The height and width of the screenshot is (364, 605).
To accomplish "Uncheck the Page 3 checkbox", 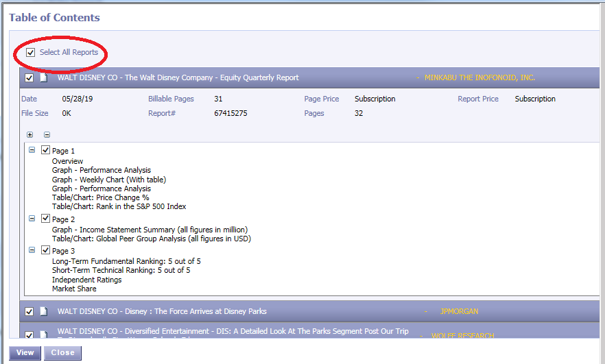I will (x=46, y=251).
